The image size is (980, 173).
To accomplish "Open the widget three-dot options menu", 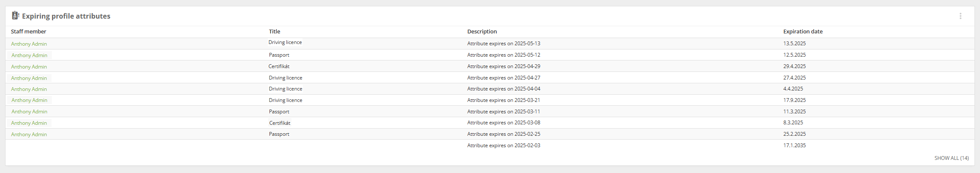I will pos(960,16).
